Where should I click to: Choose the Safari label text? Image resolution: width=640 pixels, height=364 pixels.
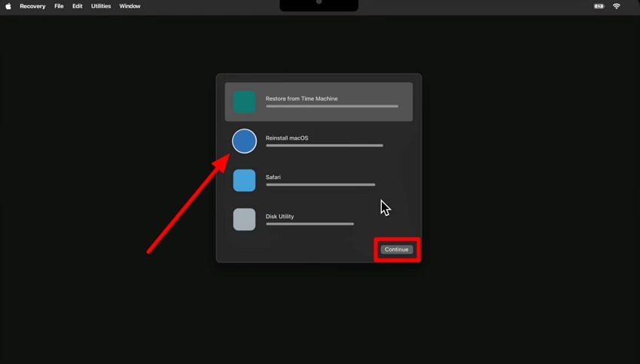273,177
